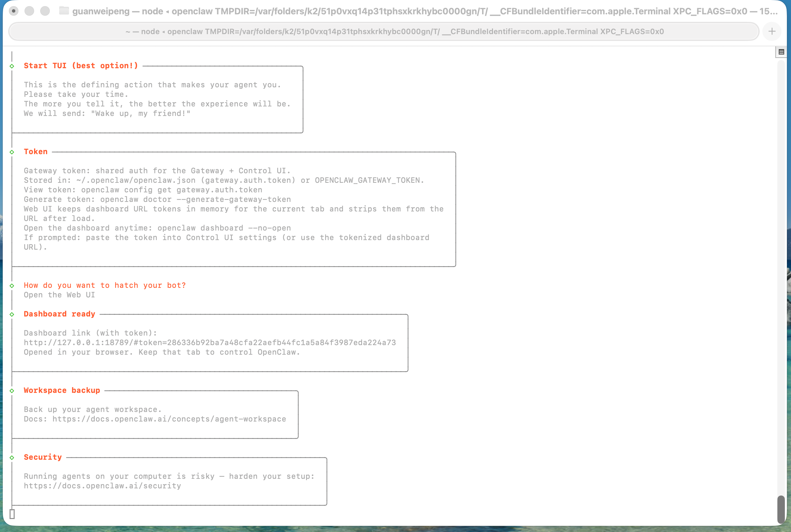Click the green diamond beside Security heading
The width and height of the screenshot is (791, 532).
(12, 458)
